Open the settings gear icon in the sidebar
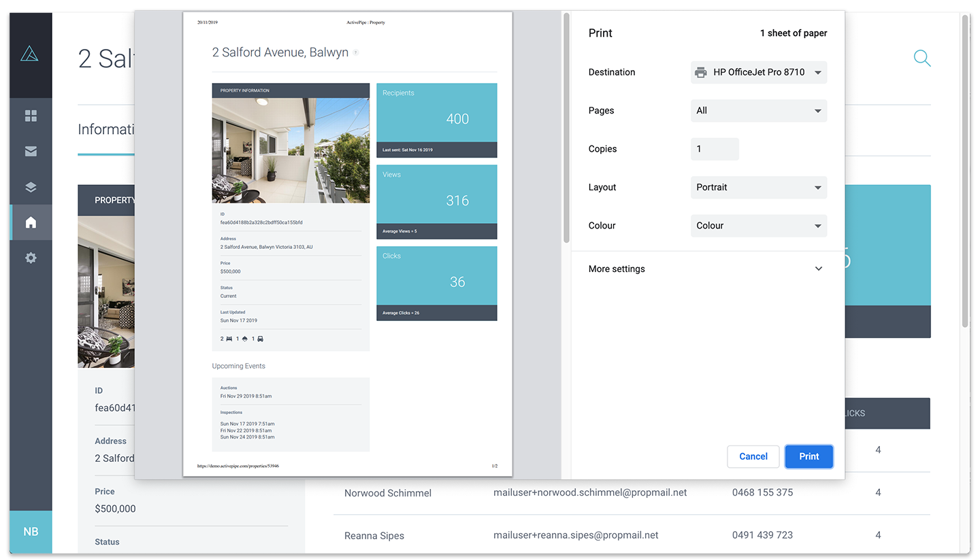The width and height of the screenshot is (980, 559). coord(31,258)
